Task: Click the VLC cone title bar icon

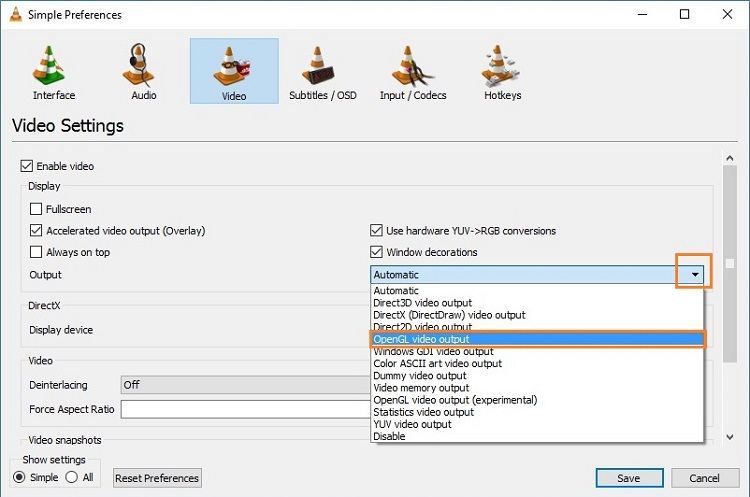Action: point(16,14)
